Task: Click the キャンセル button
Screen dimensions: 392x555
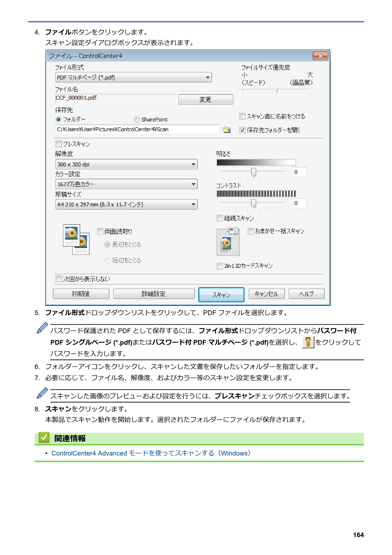Action: tap(266, 294)
